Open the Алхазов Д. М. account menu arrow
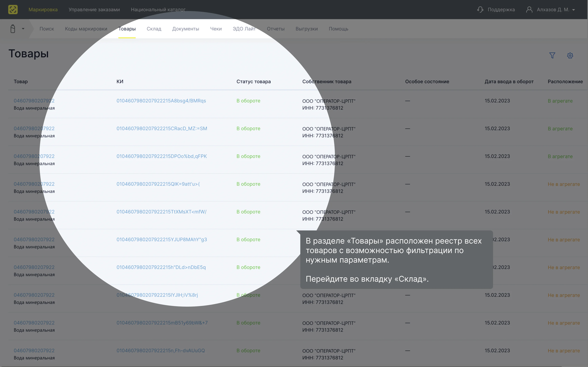 [574, 10]
